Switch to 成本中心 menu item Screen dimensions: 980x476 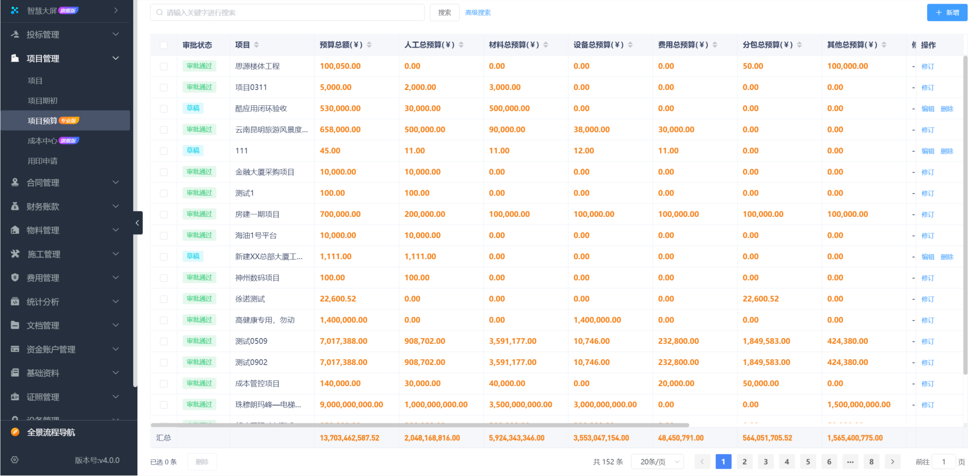coord(42,140)
